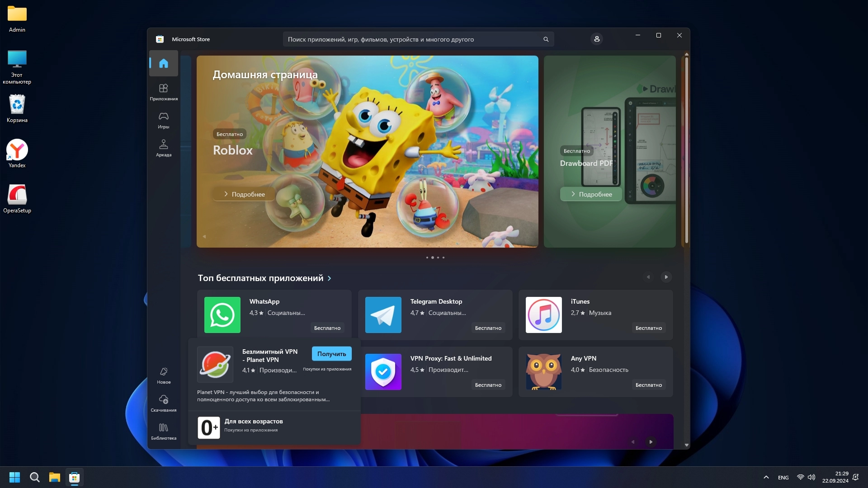
Task: Click the search magnifier icon in Store
Action: pos(546,39)
